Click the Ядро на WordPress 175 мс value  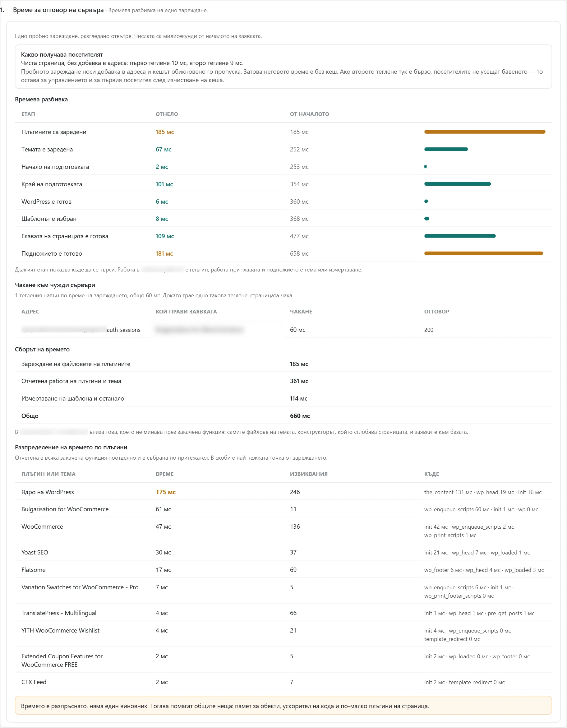166,492
